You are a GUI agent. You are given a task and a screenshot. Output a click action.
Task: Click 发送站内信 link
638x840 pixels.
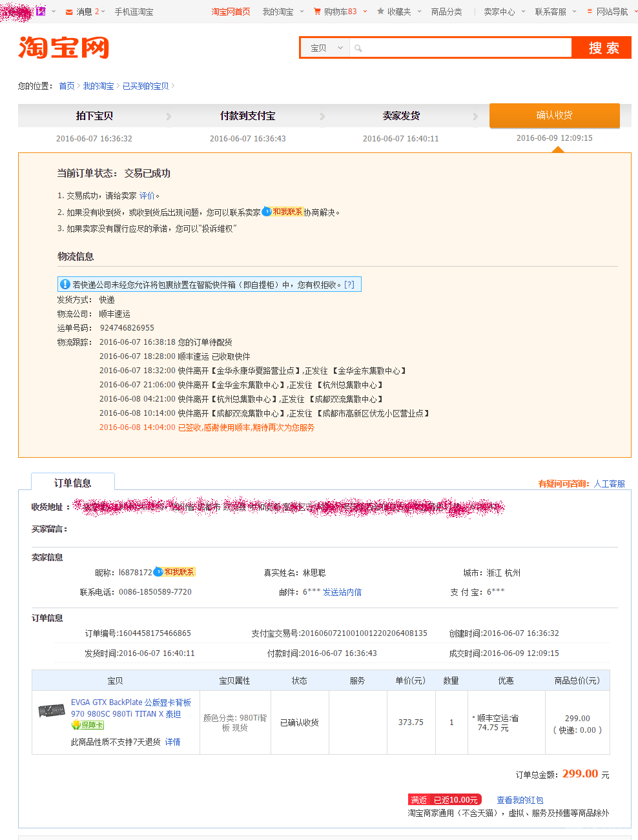(x=342, y=592)
